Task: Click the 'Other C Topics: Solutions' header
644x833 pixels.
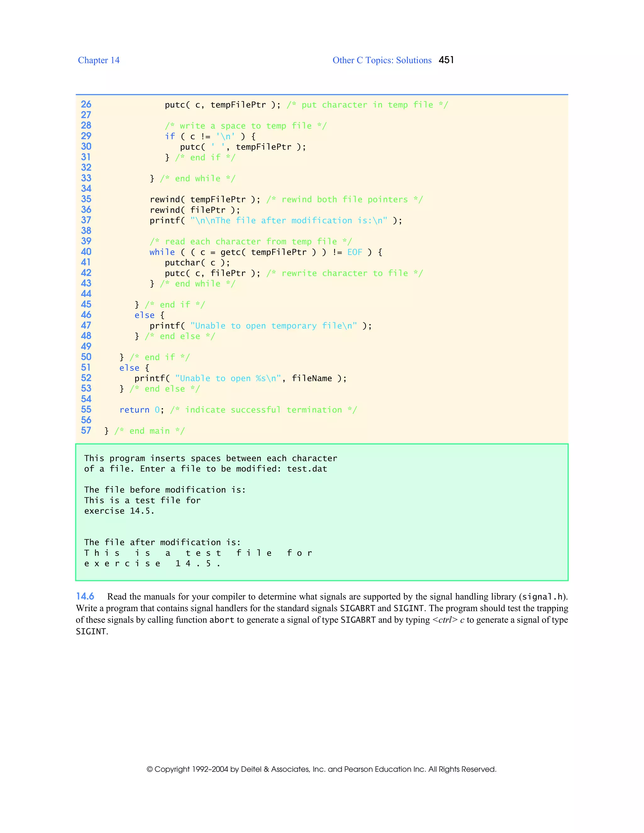Action: (382, 60)
